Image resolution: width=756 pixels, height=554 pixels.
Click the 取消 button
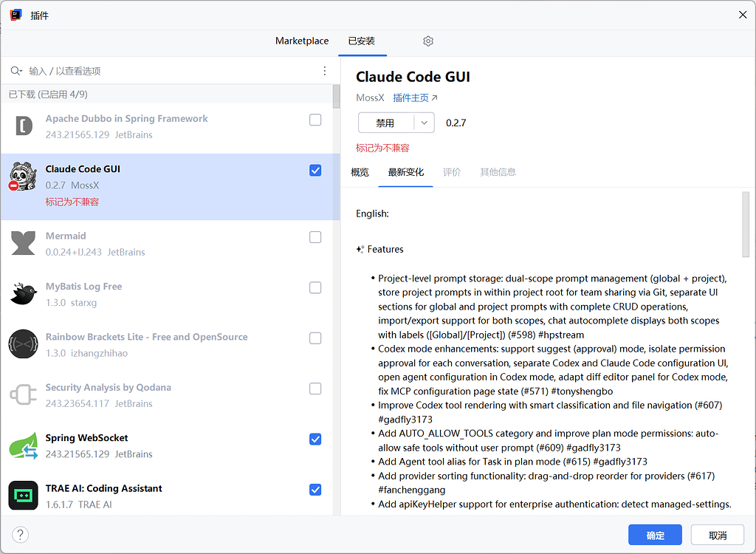718,535
